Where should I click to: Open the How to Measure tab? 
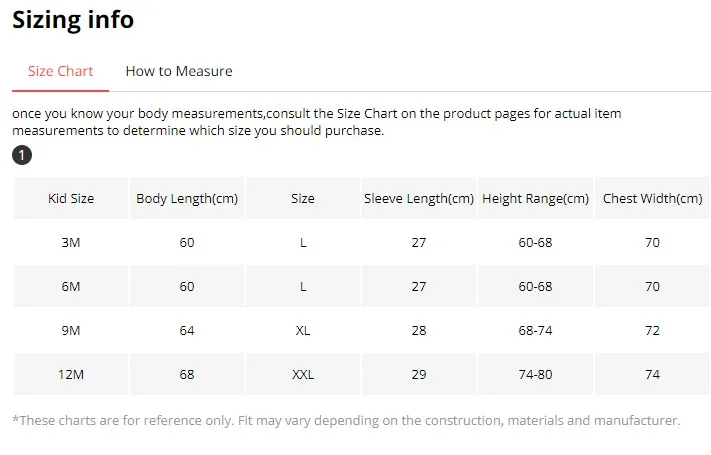[179, 71]
